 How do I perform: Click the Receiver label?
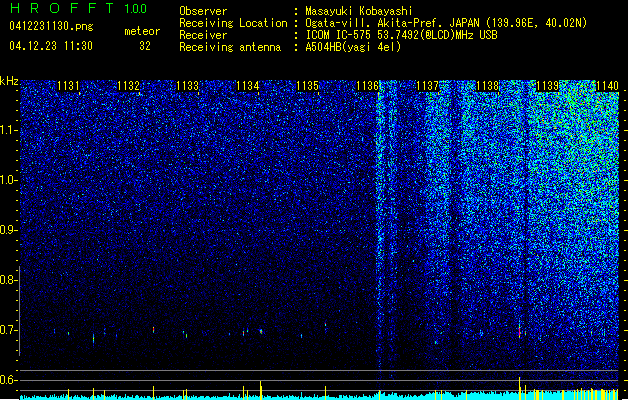click(x=203, y=35)
